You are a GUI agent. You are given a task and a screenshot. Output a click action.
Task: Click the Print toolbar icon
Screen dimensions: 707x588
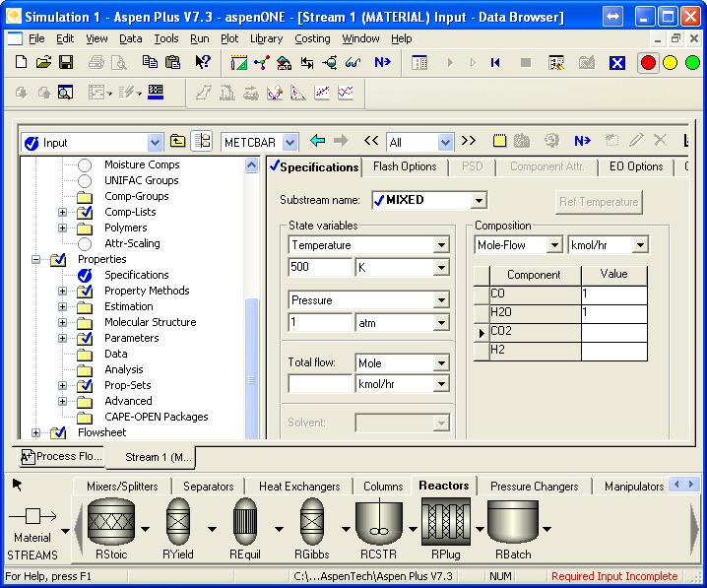(x=96, y=62)
